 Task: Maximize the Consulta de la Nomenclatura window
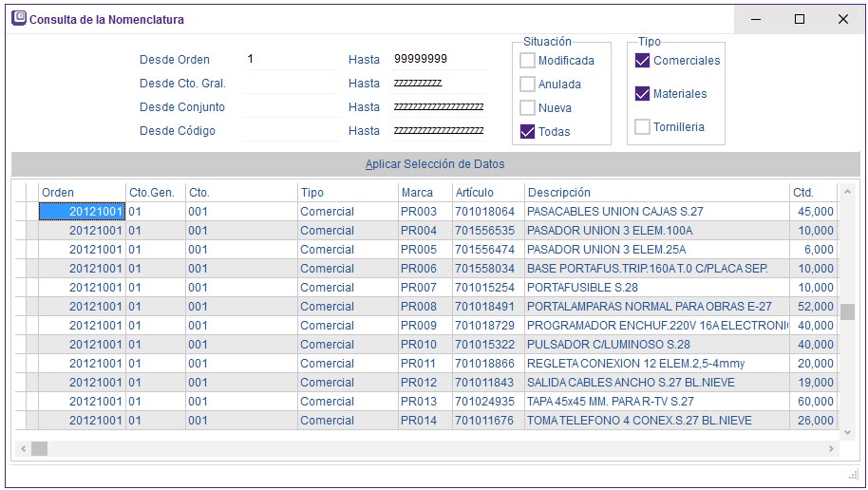click(x=799, y=19)
